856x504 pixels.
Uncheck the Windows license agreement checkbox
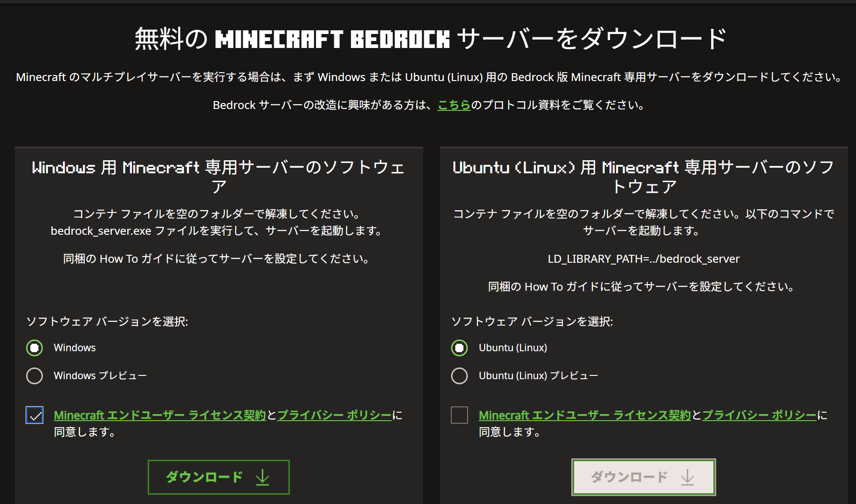coord(34,415)
